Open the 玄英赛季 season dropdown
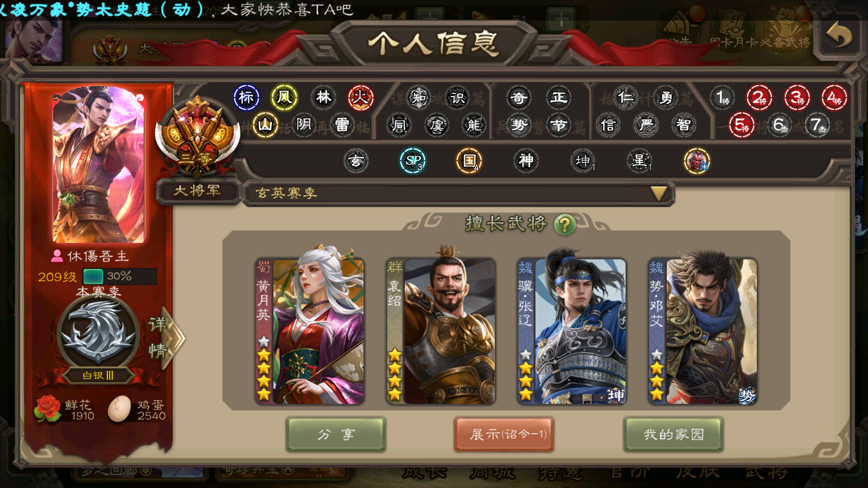Viewport: 868px width, 488px height. point(459,193)
